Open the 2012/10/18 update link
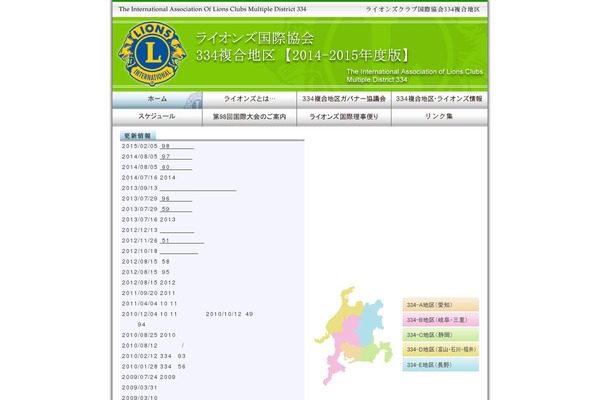This screenshot has width=600, height=400. pos(179,251)
